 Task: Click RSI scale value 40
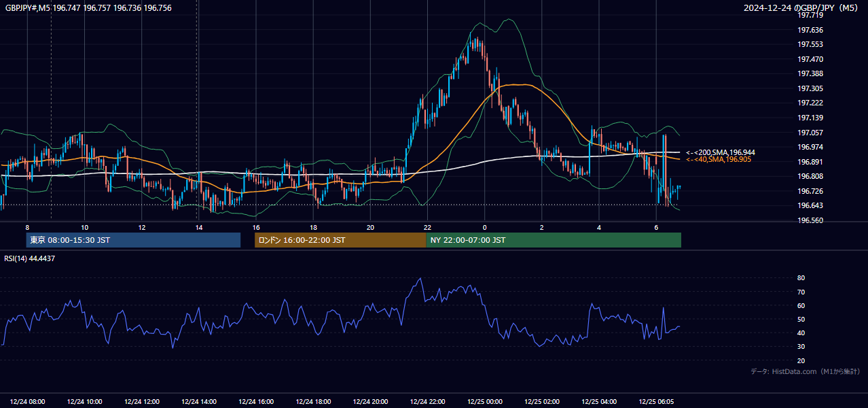pos(801,333)
